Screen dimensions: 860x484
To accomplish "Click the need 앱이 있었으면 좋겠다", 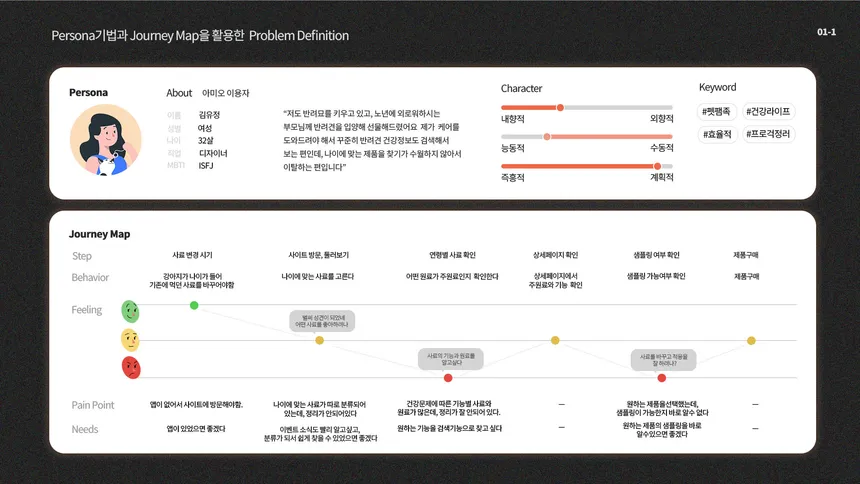I will (196, 429).
